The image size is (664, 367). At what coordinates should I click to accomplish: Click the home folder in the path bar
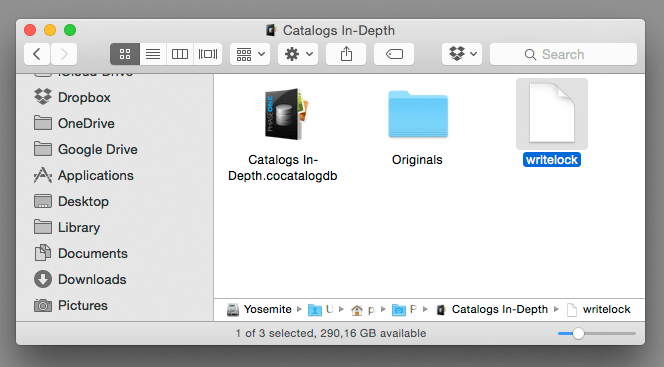363,310
